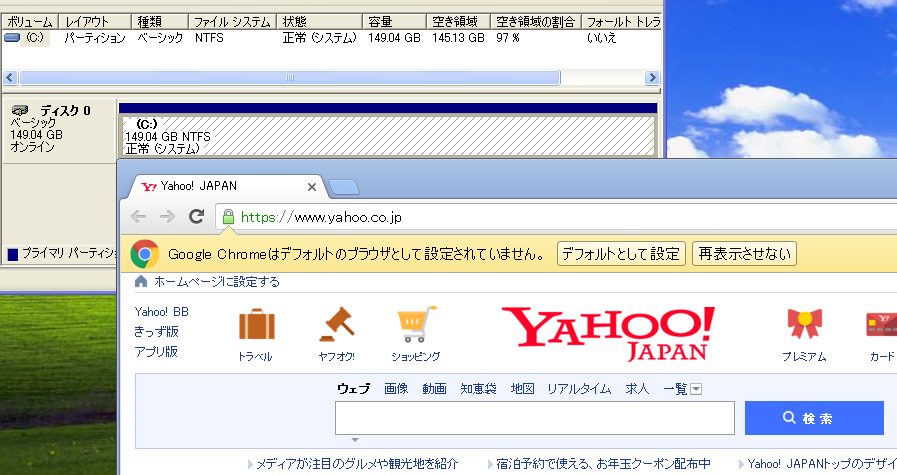Viewport: 897px width, 475px height.
Task: Close the Yahoo! JAPAN tab
Action: coord(312,187)
